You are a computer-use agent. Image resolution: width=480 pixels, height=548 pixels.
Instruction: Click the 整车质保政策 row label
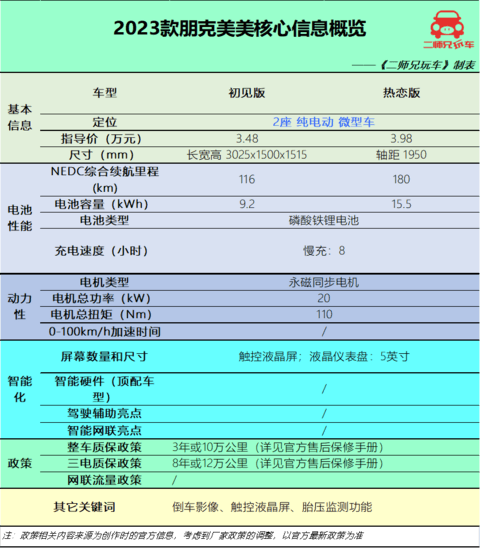click(105, 447)
